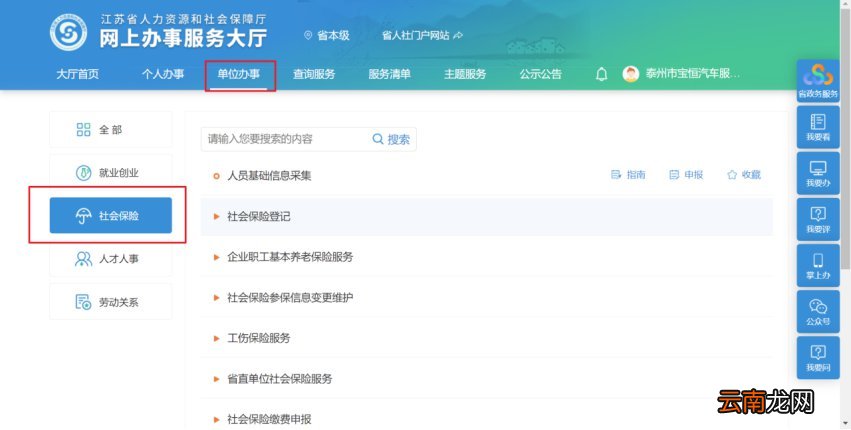Open 省政务服务 from the side panel
851x430 pixels.
point(818,81)
